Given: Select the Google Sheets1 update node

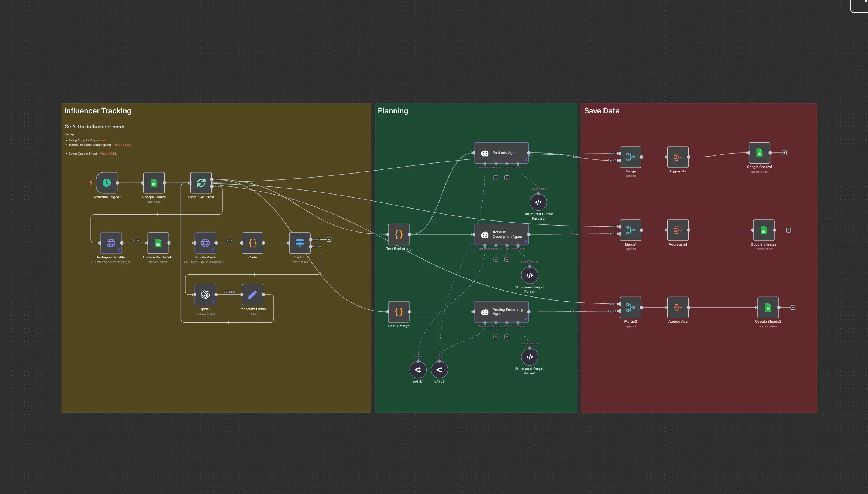Looking at the screenshot, I should [759, 153].
